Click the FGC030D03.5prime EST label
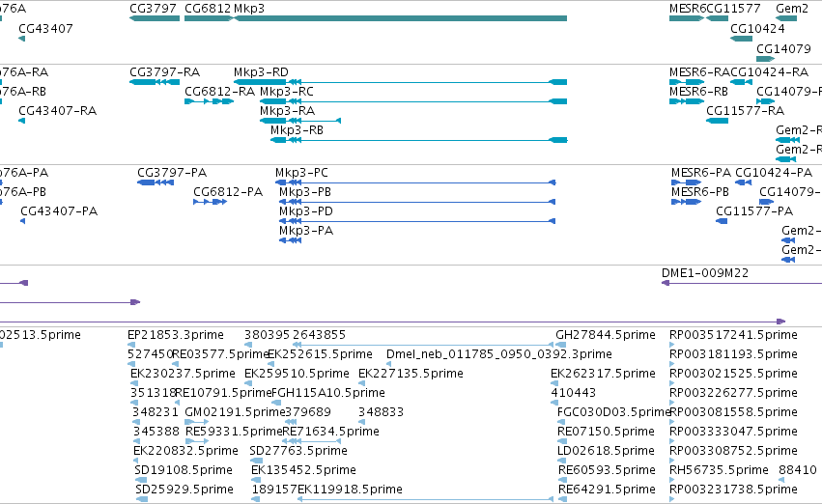Screen dimensions: 822x504 pos(614,413)
